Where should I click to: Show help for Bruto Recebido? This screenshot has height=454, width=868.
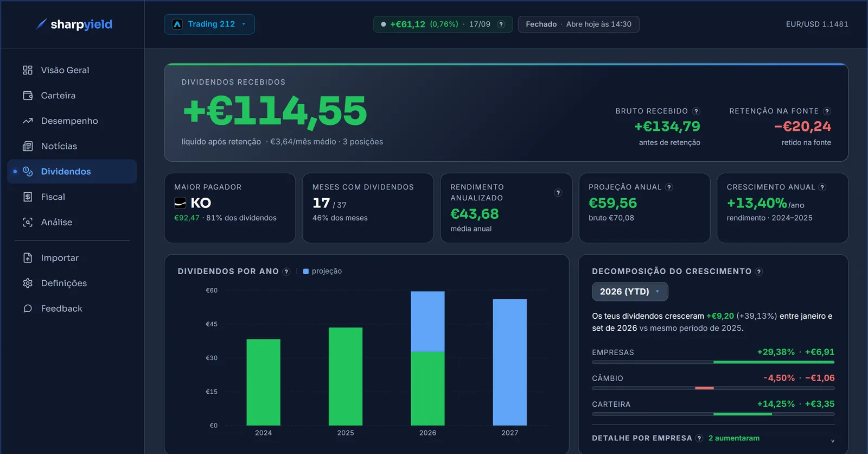(x=696, y=111)
